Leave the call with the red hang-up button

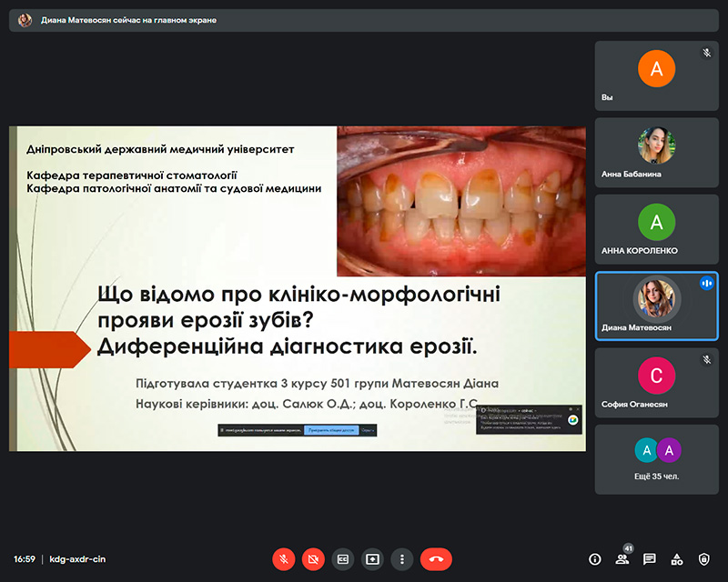436,559
